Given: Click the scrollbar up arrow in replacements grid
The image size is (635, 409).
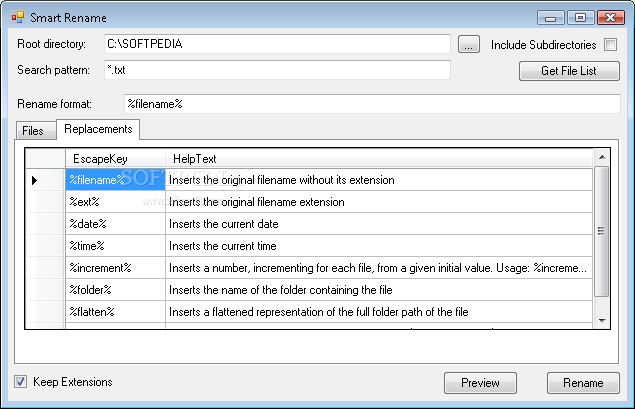Looking at the screenshot, I should (x=602, y=157).
